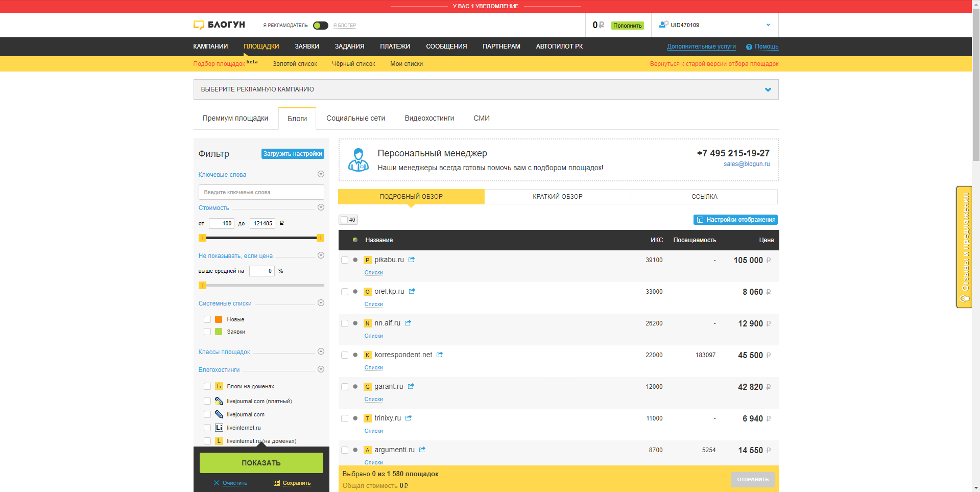Select the Краткий обзор view tab

click(558, 197)
